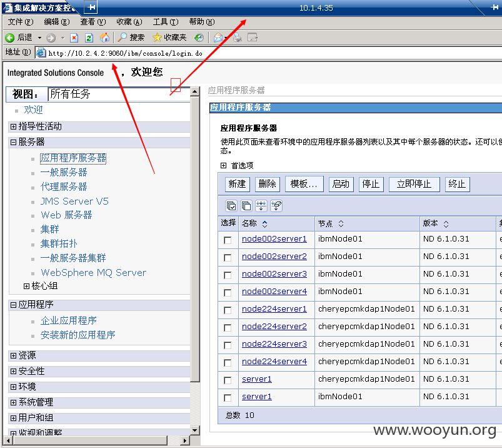Click the 启动 button
This screenshot has height=448, width=502.
tap(341, 184)
